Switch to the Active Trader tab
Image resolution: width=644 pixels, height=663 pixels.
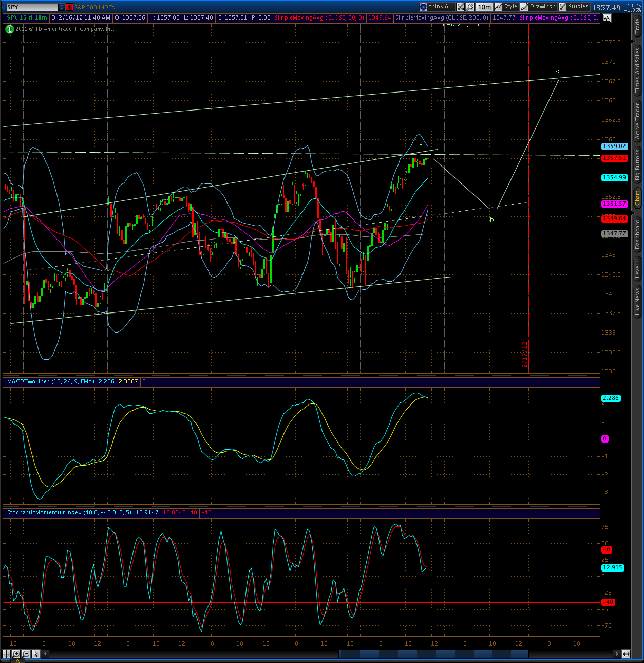[x=637, y=121]
